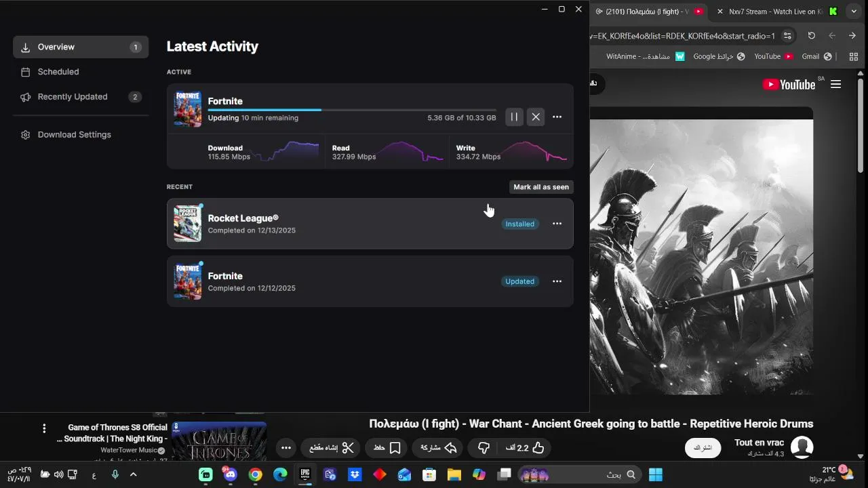The width and height of the screenshot is (868, 488).
Task: Click the Recently Updated megaphone icon
Action: (x=26, y=97)
